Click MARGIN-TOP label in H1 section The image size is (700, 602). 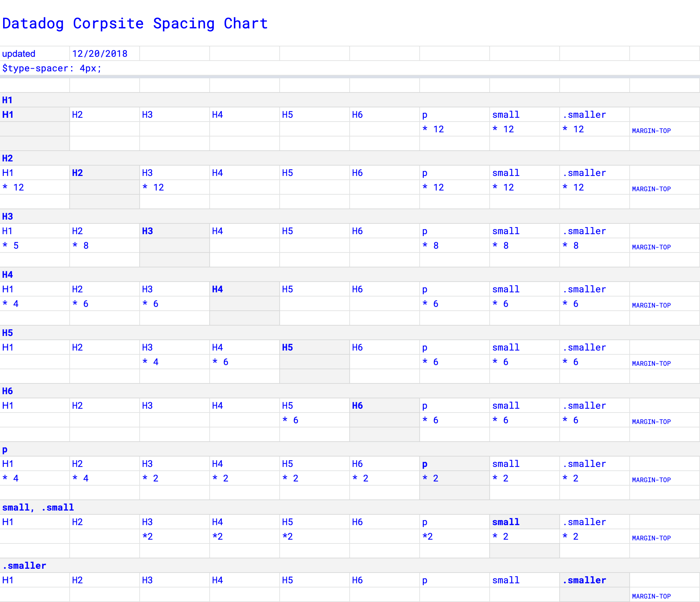pyautogui.click(x=651, y=131)
